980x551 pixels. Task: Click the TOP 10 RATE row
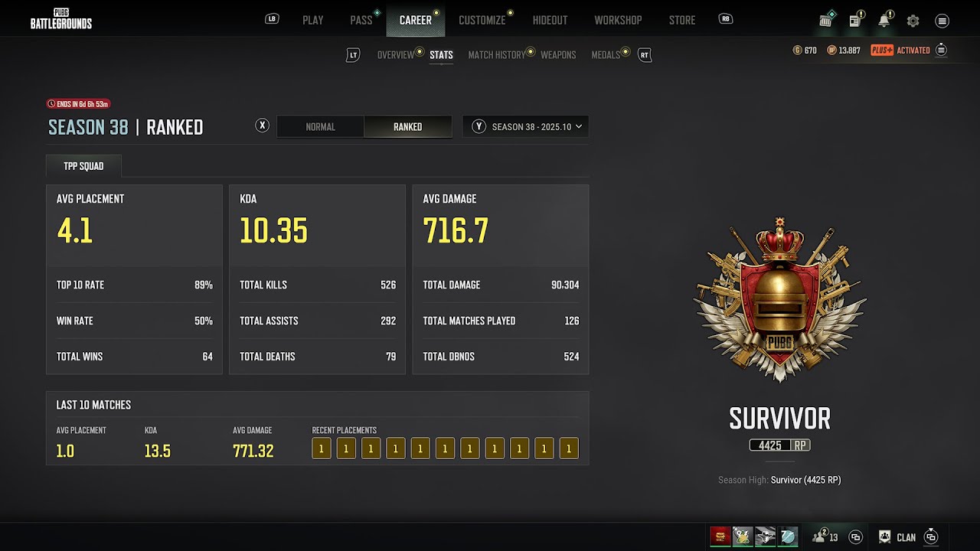(x=135, y=285)
